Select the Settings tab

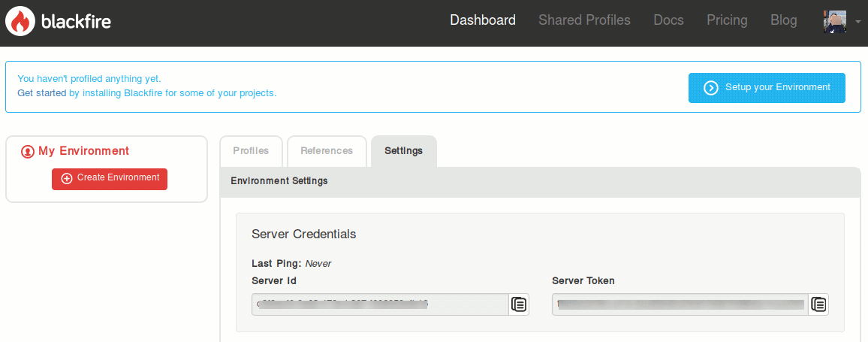click(x=403, y=151)
